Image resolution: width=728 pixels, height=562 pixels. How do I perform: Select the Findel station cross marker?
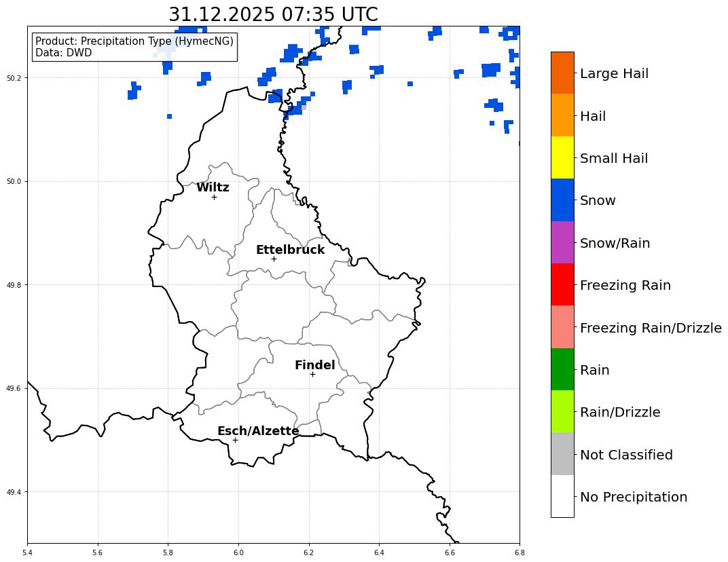click(x=312, y=374)
